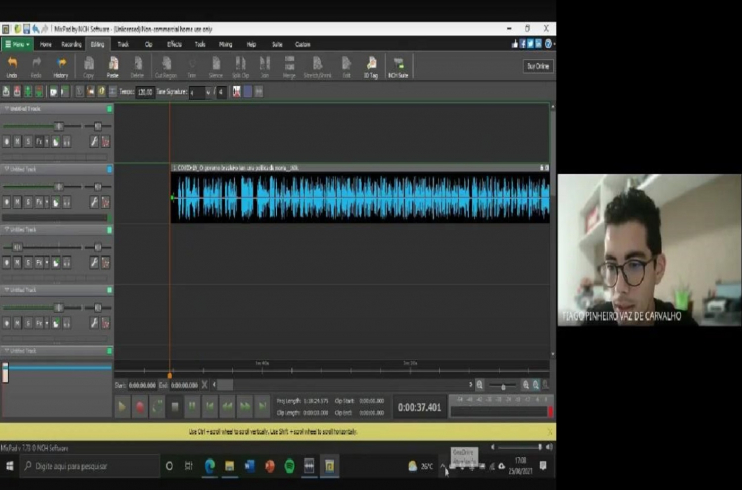Select the Merge tool
The height and width of the screenshot is (490, 742).
click(x=289, y=67)
